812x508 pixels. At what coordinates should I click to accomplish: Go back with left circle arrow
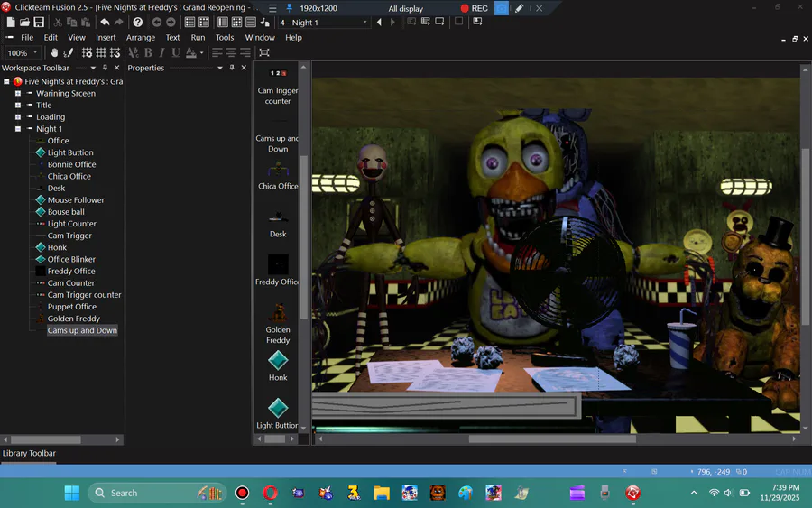tap(156, 23)
